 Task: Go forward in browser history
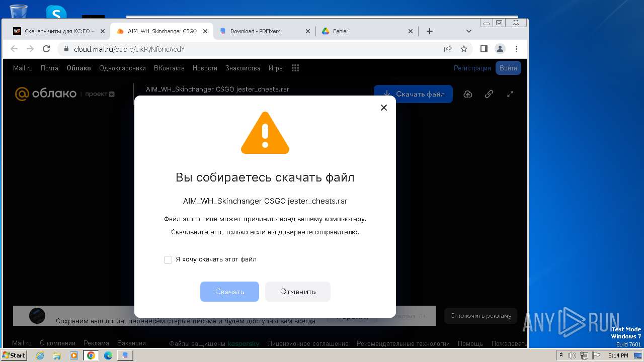(x=30, y=49)
